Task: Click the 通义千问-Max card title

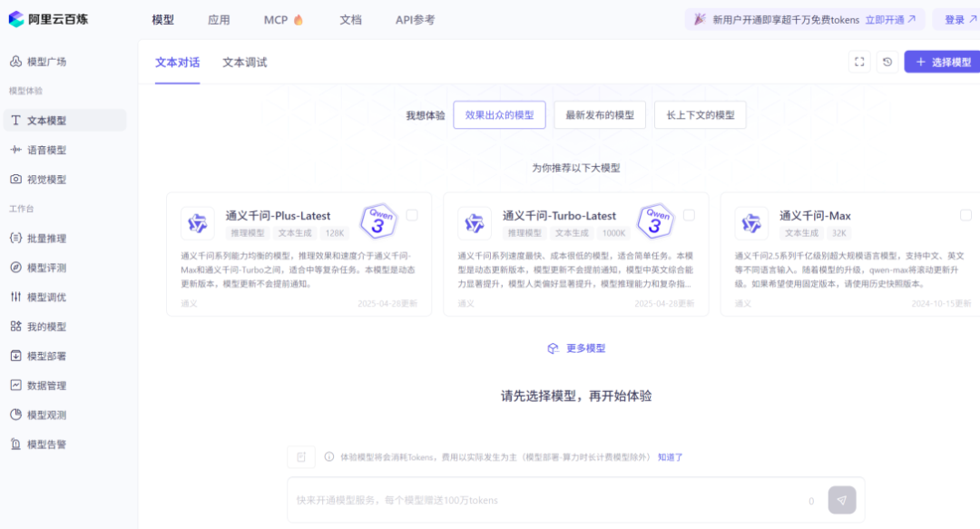Action: coord(815,216)
